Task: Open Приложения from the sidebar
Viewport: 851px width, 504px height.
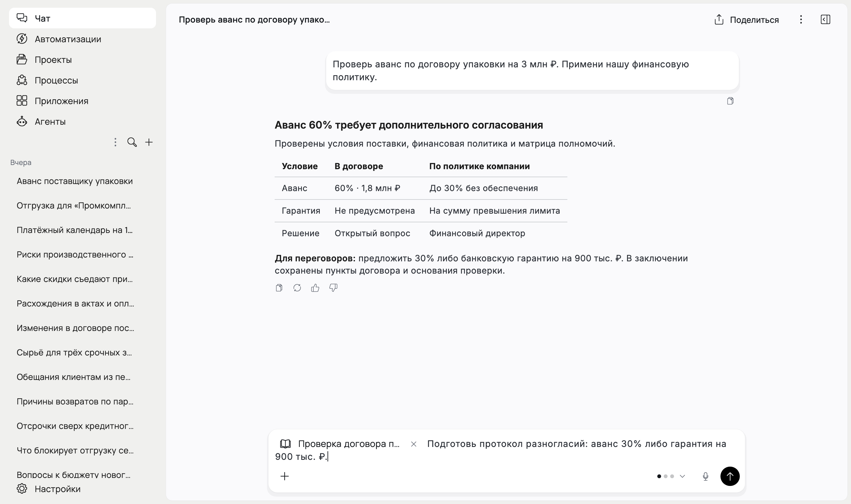Action: pyautogui.click(x=82, y=101)
